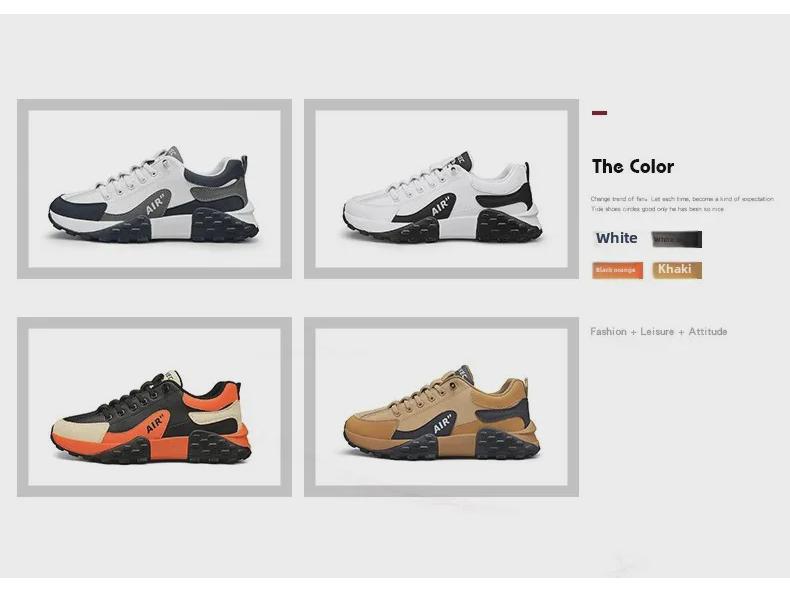This screenshot has height=593, width=790.
Task: Open the khaki sneaker image
Action: [441, 407]
